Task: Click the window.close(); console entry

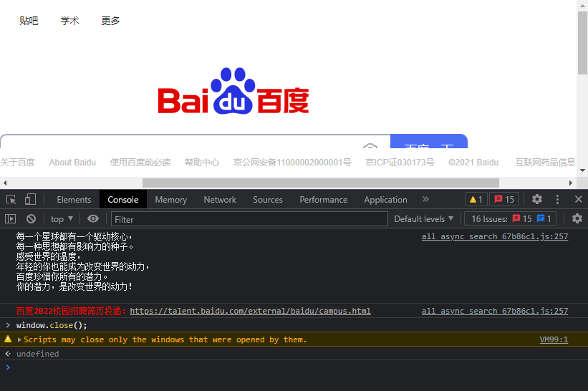Action: (52, 325)
